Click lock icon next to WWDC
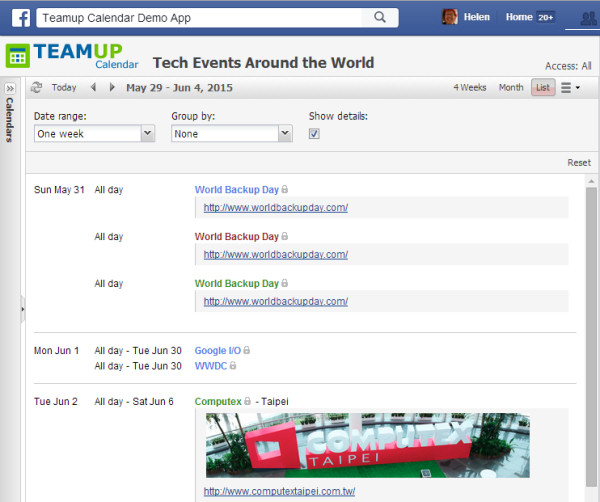Image resolution: width=600 pixels, height=502 pixels. 233,365
